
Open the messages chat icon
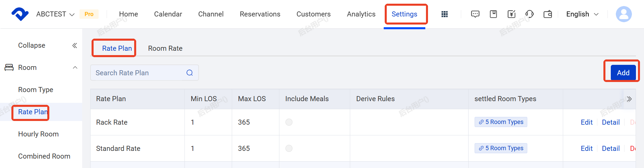475,14
